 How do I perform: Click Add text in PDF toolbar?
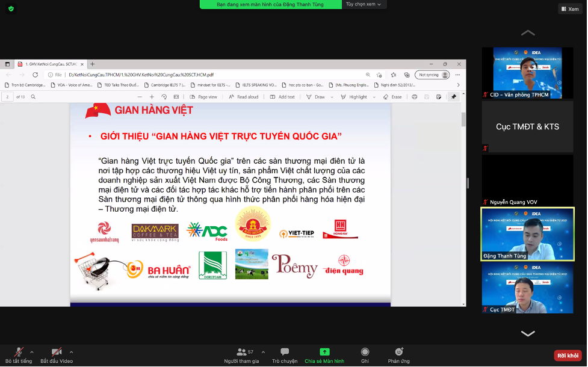282,97
